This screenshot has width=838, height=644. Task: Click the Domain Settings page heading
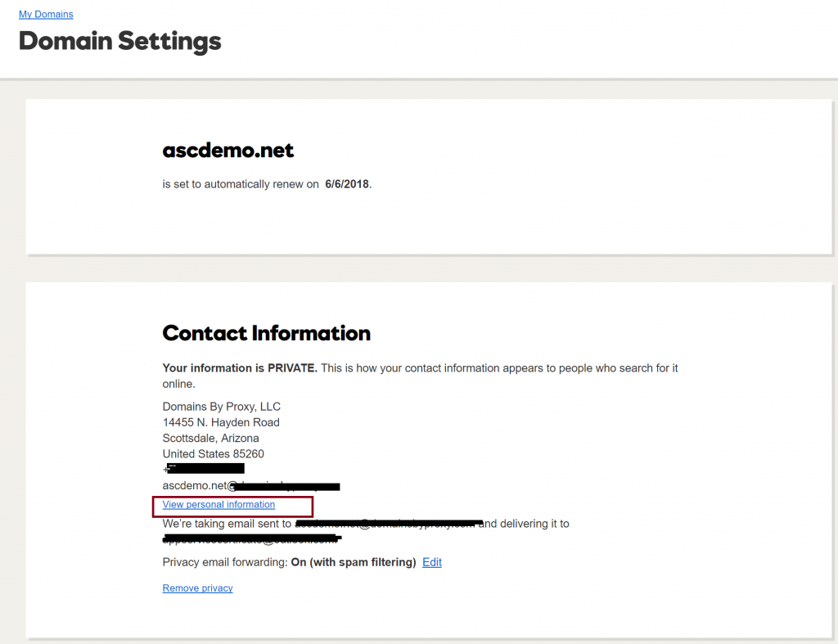(x=119, y=41)
